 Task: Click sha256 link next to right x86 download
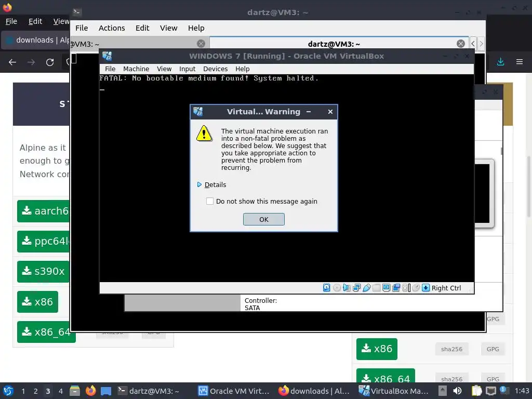tap(451, 349)
